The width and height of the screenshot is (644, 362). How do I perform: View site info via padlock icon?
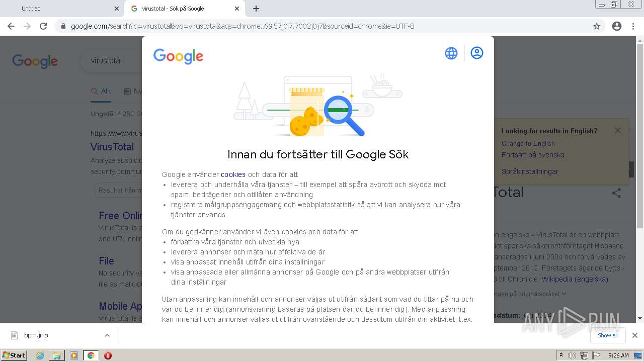point(63,26)
